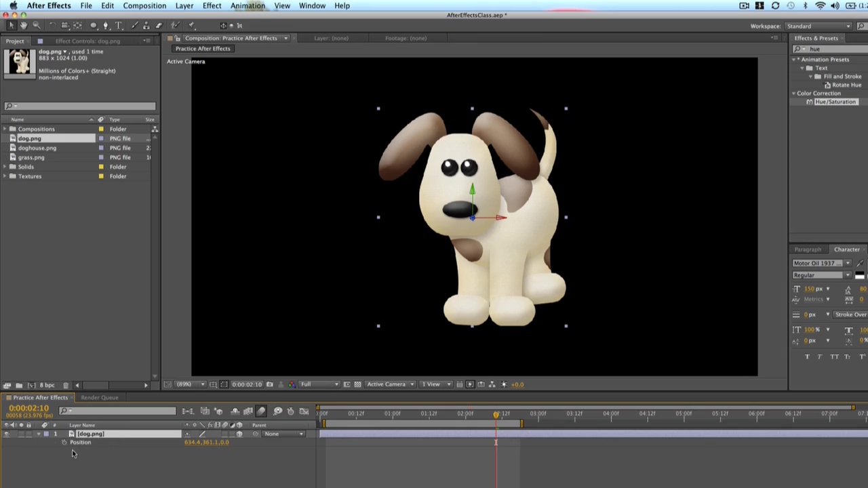The image size is (868, 488).
Task: Click the take snapshot camera icon
Action: 269,385
